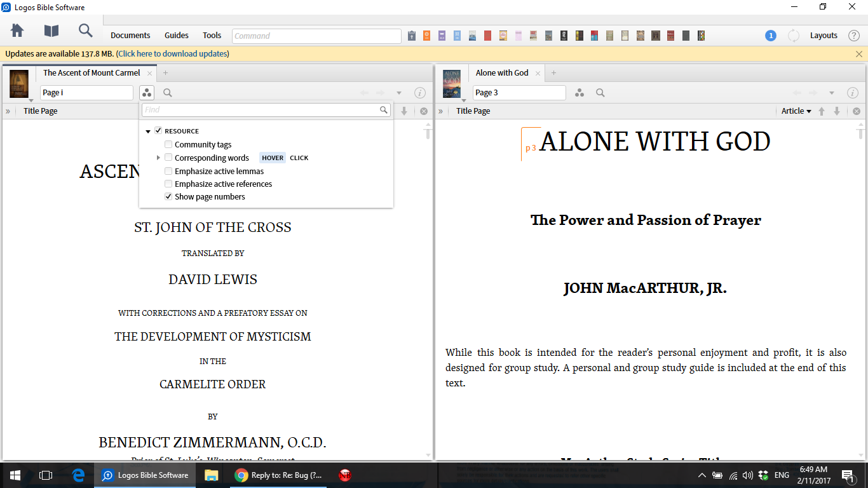Open the Layouts menu
This screenshot has height=488, width=868.
(x=824, y=36)
